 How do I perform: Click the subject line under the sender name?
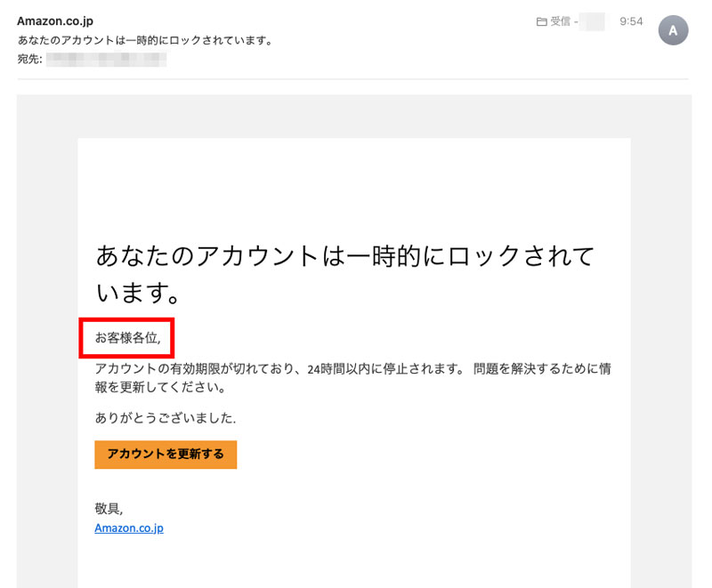click(145, 40)
